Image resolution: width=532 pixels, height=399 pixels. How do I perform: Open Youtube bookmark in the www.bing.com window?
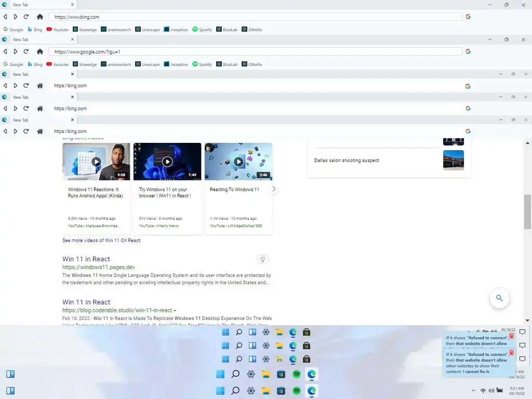pos(57,30)
